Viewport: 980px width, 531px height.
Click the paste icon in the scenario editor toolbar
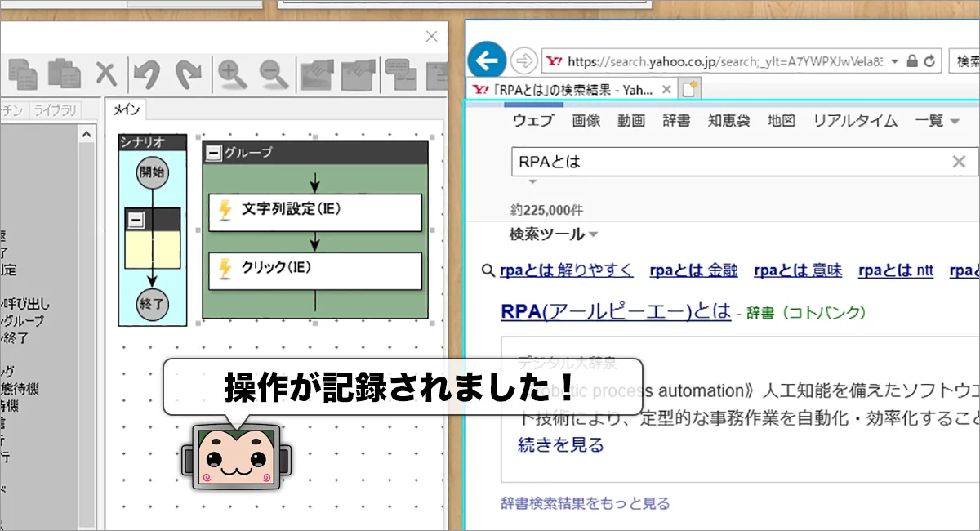(64, 74)
